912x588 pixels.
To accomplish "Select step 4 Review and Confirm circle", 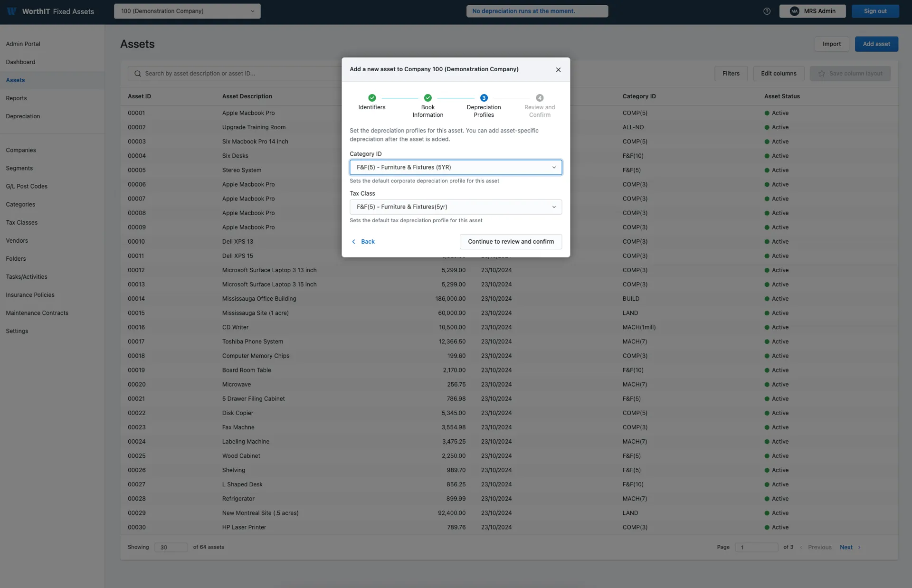I will click(x=540, y=97).
